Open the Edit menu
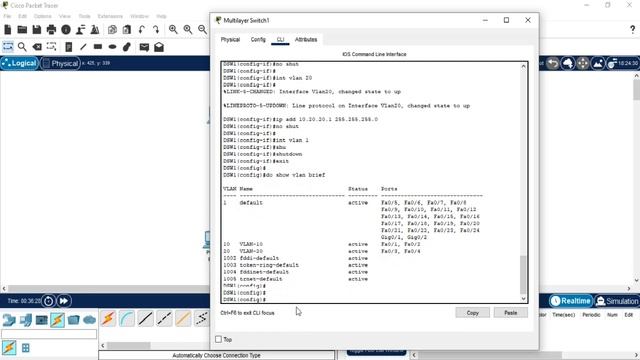640x360 pixels. pyautogui.click(x=22, y=16)
